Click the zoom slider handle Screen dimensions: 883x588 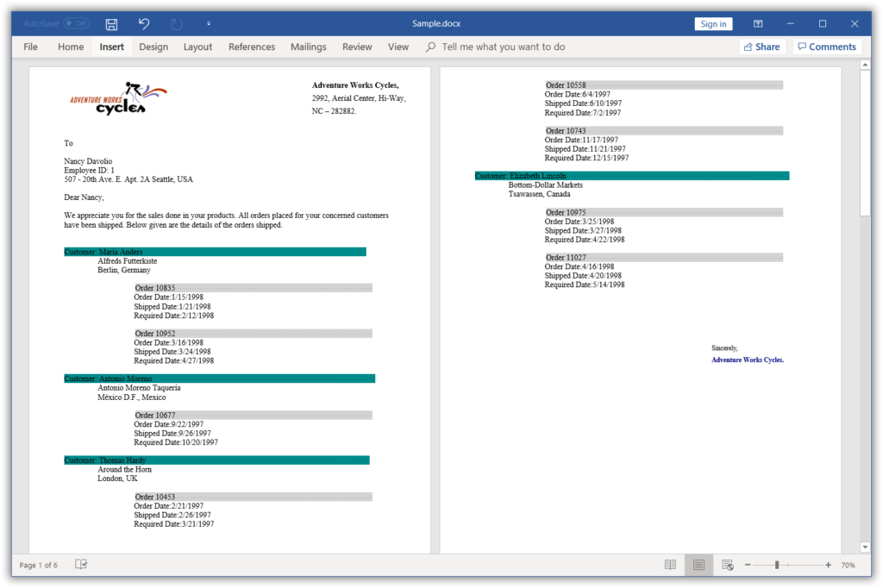click(777, 565)
